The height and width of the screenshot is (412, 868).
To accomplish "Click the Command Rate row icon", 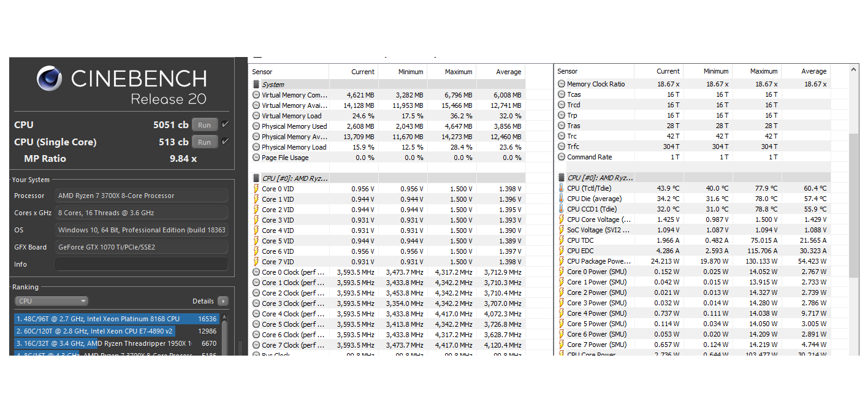I will (x=562, y=157).
